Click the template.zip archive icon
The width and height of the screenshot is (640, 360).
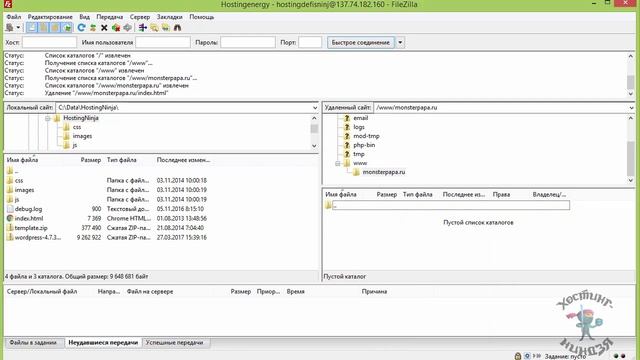coord(10,228)
